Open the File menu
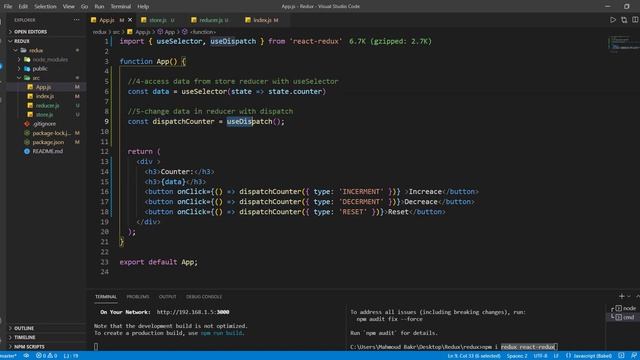 point(8,7)
